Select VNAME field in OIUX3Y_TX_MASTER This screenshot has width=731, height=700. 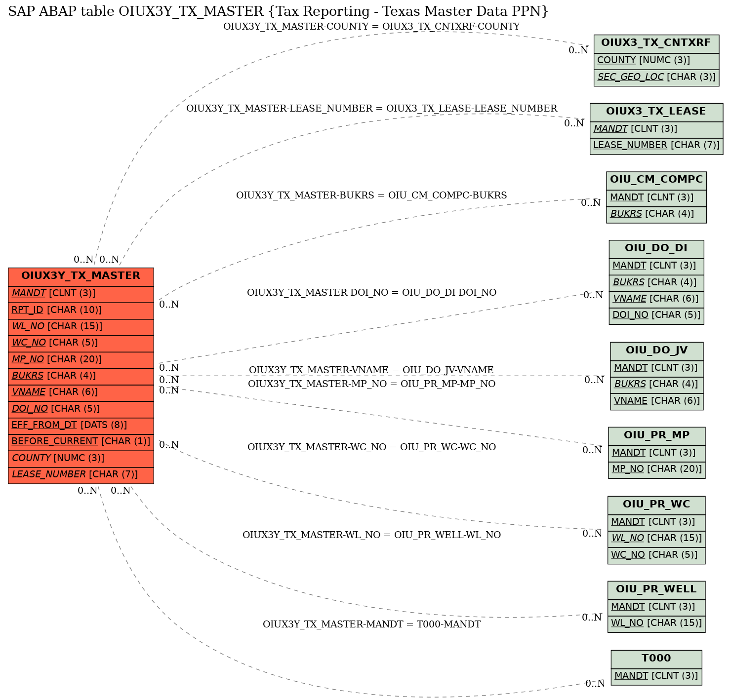click(x=81, y=392)
